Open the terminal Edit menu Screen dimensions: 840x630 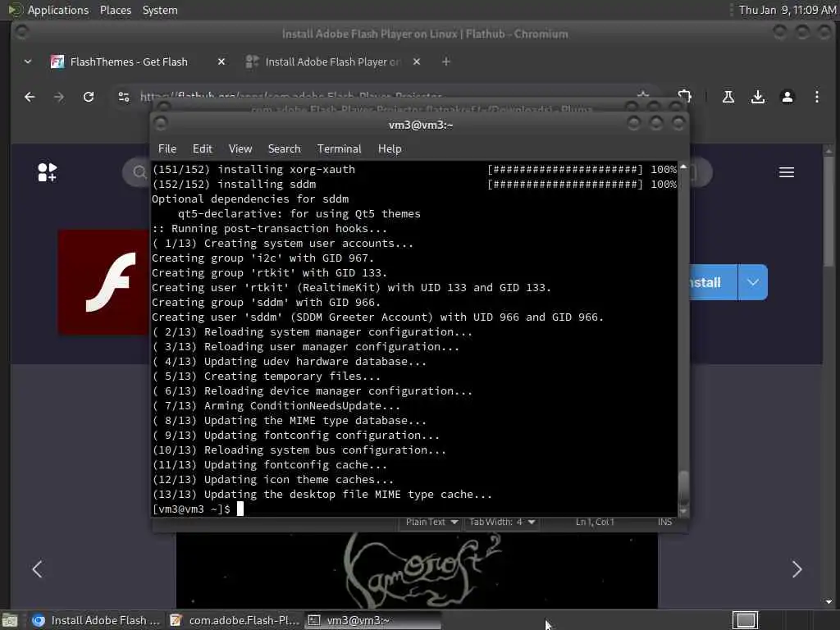coord(202,149)
